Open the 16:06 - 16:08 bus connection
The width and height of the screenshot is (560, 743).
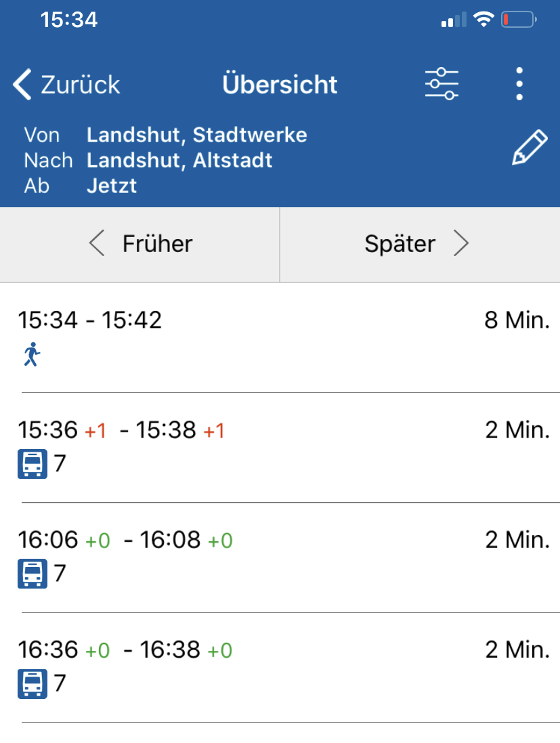click(280, 557)
